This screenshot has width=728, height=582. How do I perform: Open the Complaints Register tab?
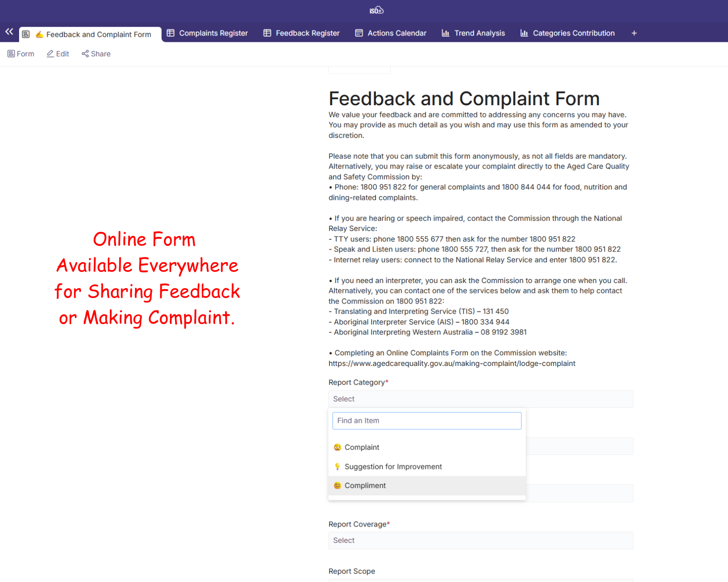click(213, 33)
